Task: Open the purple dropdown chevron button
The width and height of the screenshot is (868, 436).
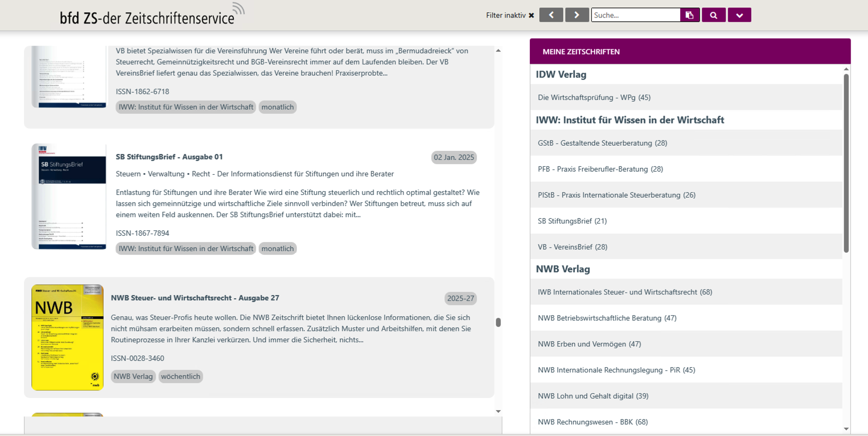Action: 739,15
